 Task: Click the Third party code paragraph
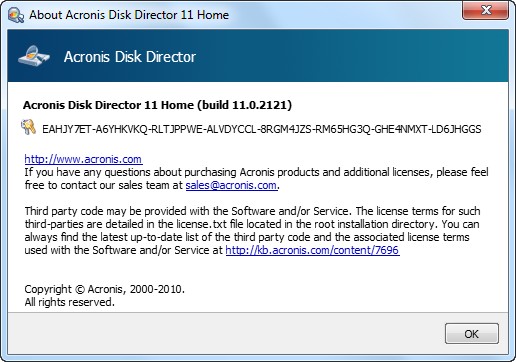pyautogui.click(x=252, y=230)
